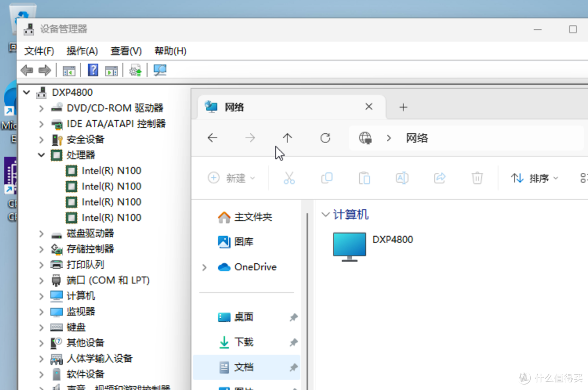Open 桌面 in quick access
The height and width of the screenshot is (390, 588).
click(236, 317)
